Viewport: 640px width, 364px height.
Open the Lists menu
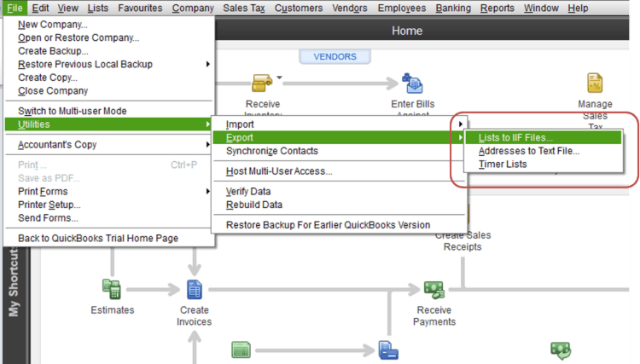(98, 8)
